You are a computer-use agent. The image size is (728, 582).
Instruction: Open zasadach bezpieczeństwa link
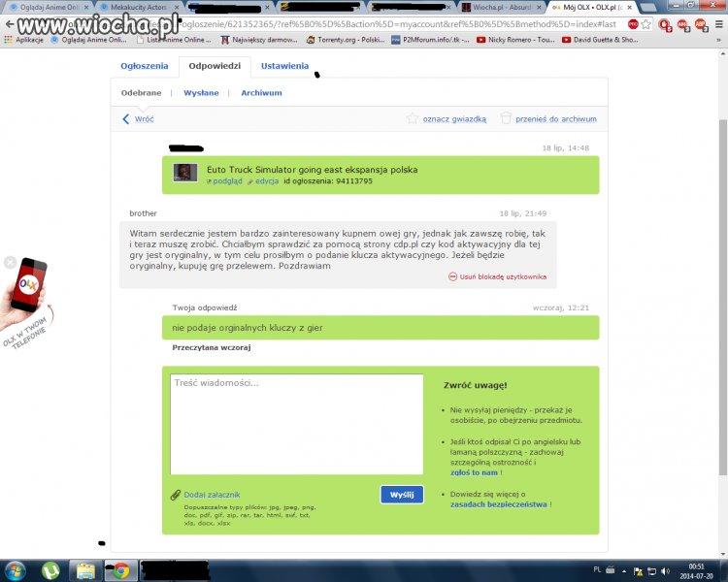click(498, 504)
